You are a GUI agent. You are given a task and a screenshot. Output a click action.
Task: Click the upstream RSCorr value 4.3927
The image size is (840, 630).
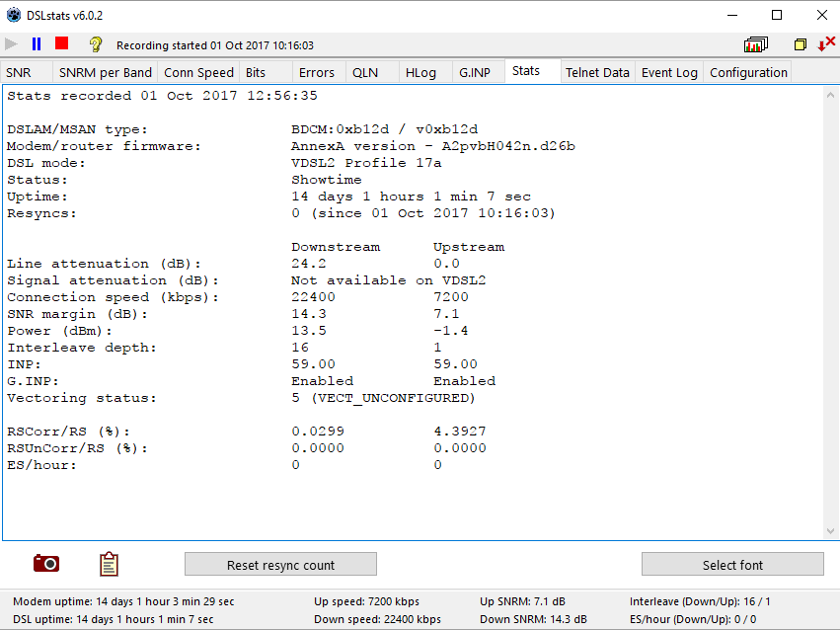coord(460,432)
